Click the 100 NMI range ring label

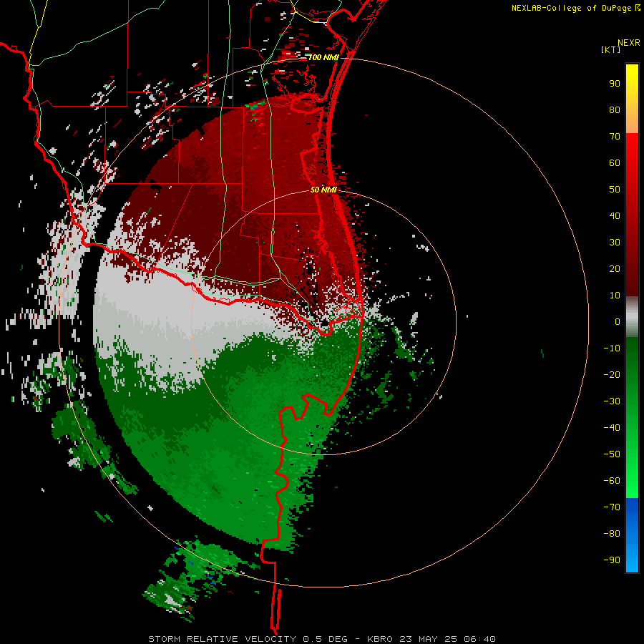(323, 57)
